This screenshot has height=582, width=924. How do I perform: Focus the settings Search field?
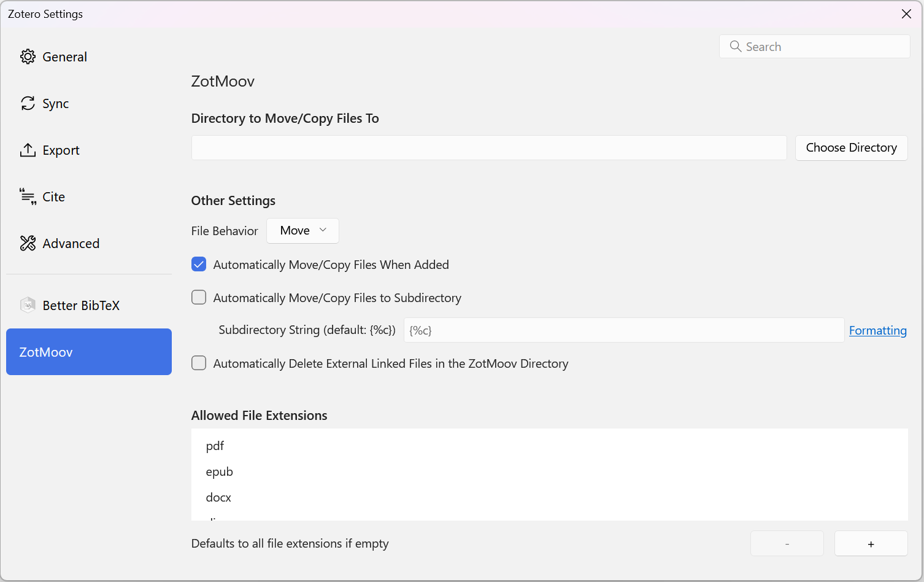[815, 47]
